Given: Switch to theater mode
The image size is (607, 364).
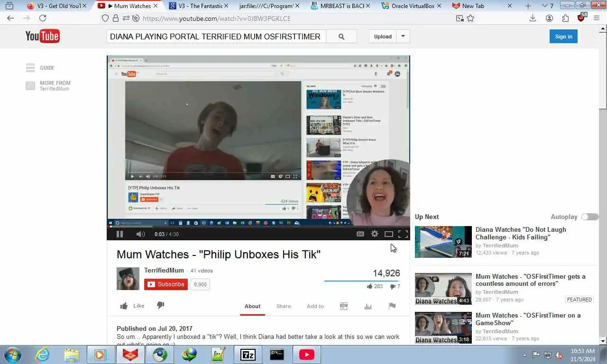Looking at the screenshot, I should 389,234.
